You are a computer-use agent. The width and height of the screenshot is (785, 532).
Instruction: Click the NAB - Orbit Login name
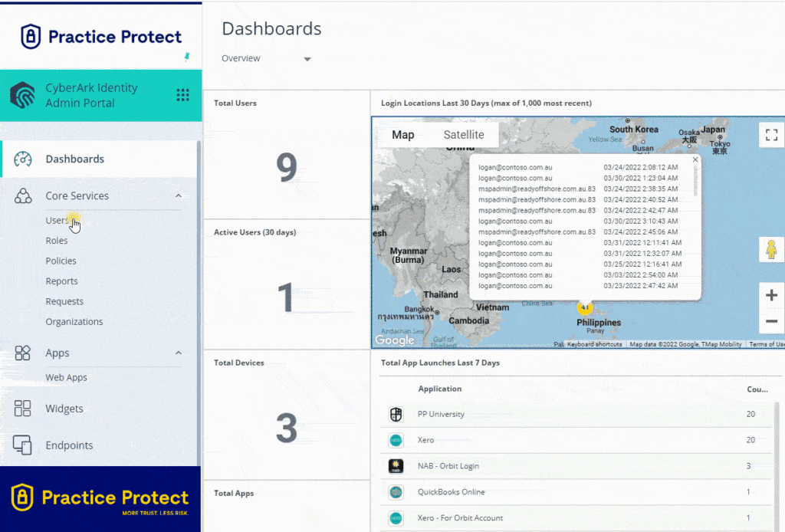(448, 466)
